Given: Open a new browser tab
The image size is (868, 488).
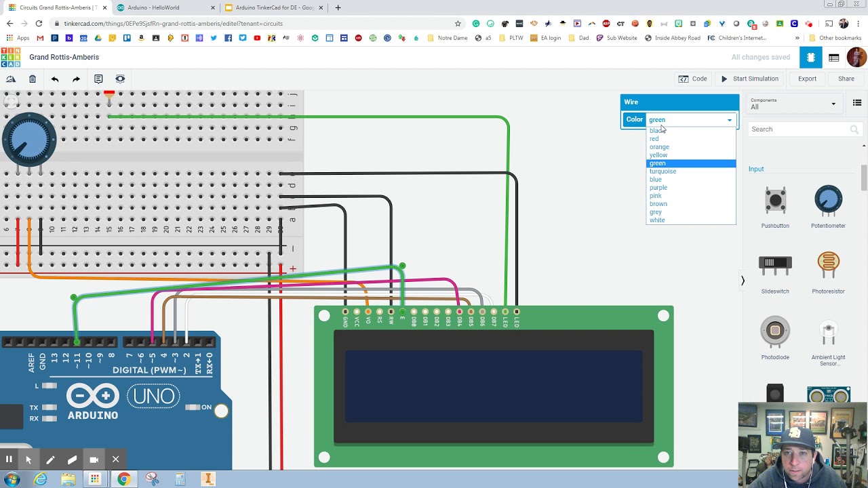Looking at the screenshot, I should tap(338, 7).
